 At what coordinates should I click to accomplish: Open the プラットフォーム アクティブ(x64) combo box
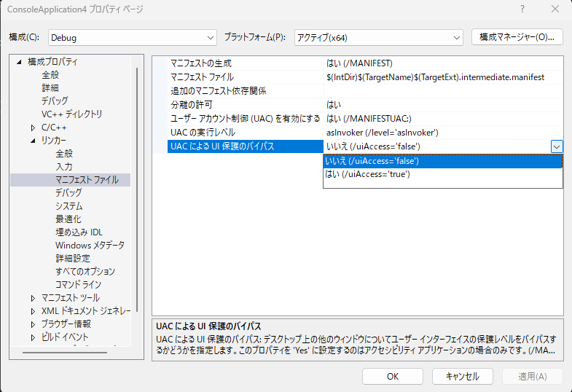coord(379,38)
